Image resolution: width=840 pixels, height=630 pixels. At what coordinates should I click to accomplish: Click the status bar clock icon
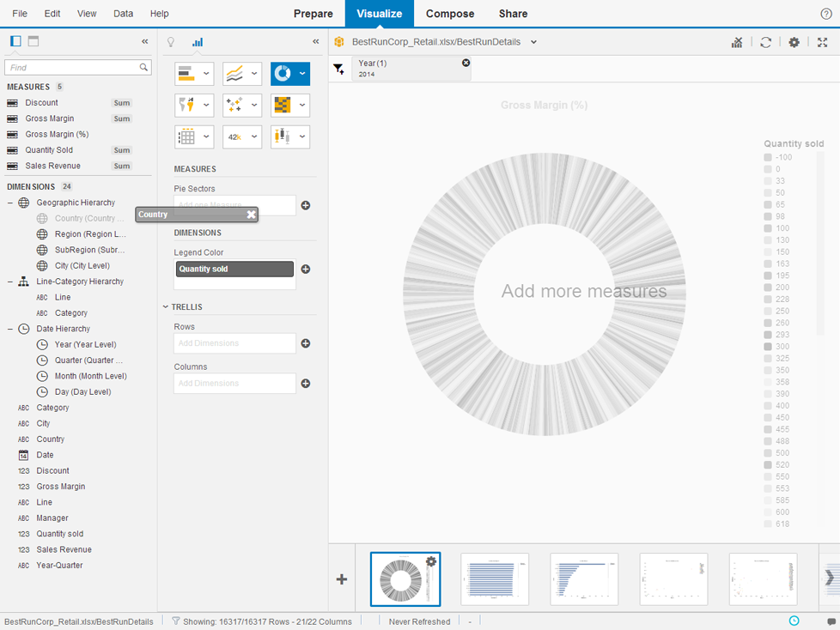point(794,621)
